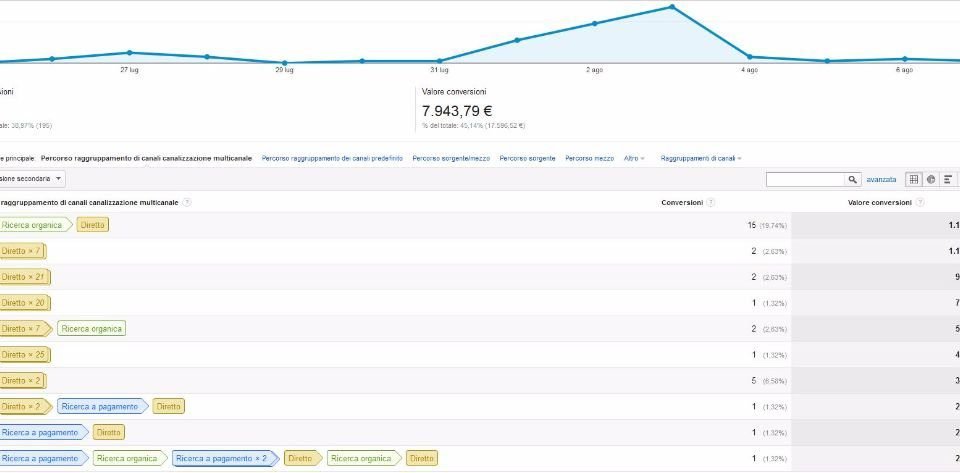Click inside the table search field
The height and width of the screenshot is (473, 960).
(x=805, y=179)
